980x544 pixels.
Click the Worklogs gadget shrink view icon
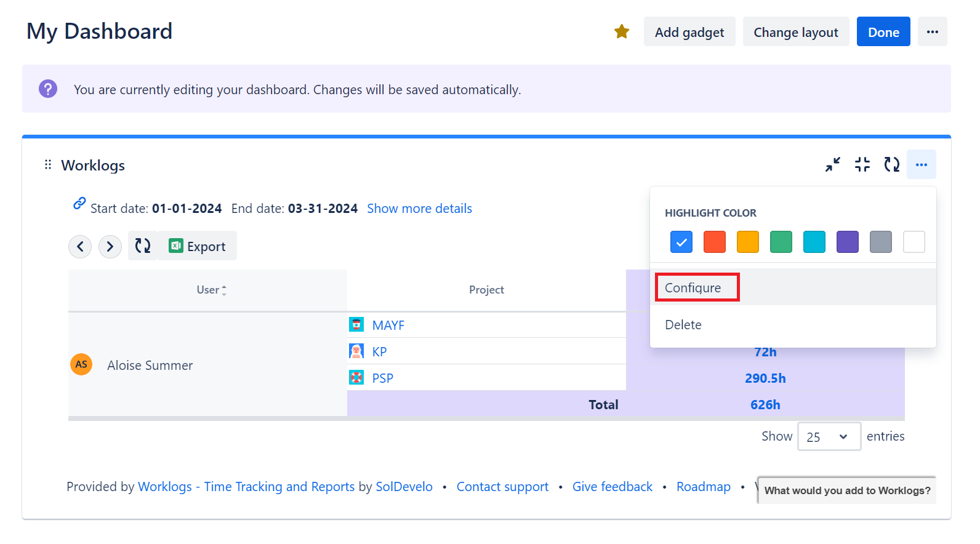[x=862, y=164]
